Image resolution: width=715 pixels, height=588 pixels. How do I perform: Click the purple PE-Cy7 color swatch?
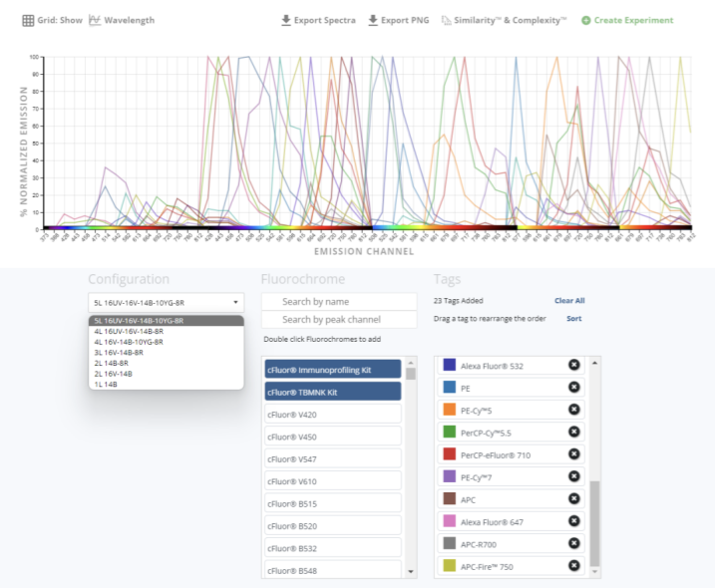coord(450,476)
